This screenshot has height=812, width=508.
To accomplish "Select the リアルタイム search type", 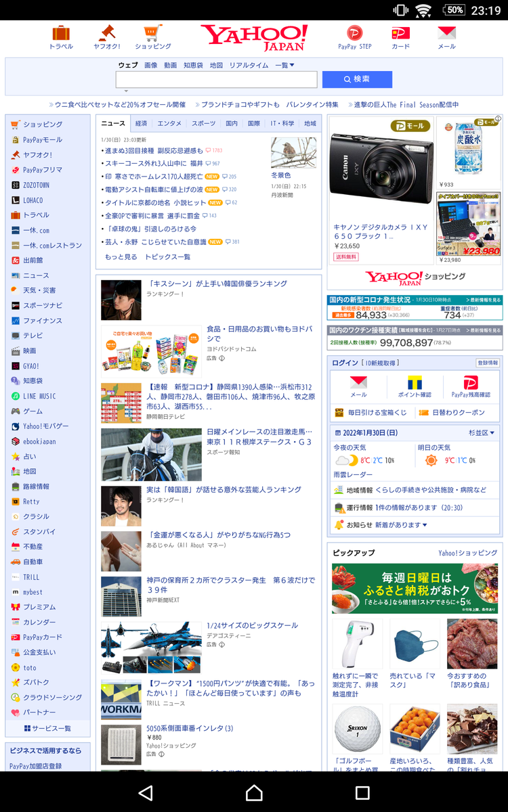I will (x=249, y=65).
